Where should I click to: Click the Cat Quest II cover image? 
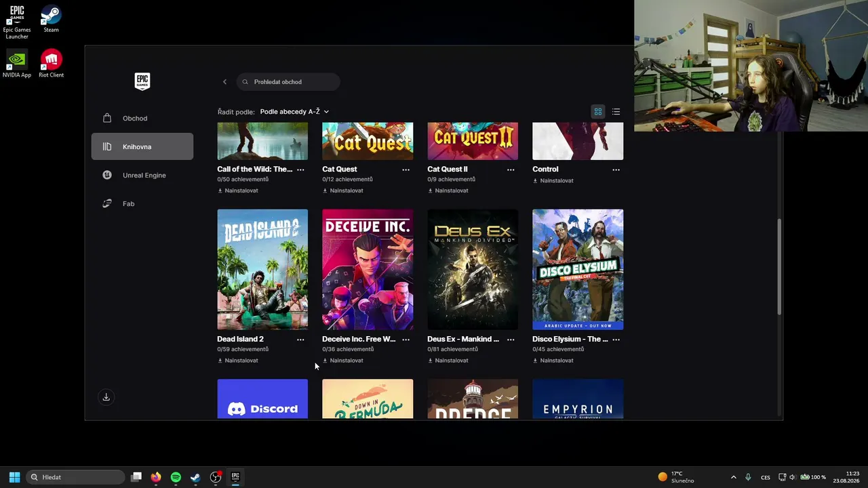pyautogui.click(x=473, y=141)
